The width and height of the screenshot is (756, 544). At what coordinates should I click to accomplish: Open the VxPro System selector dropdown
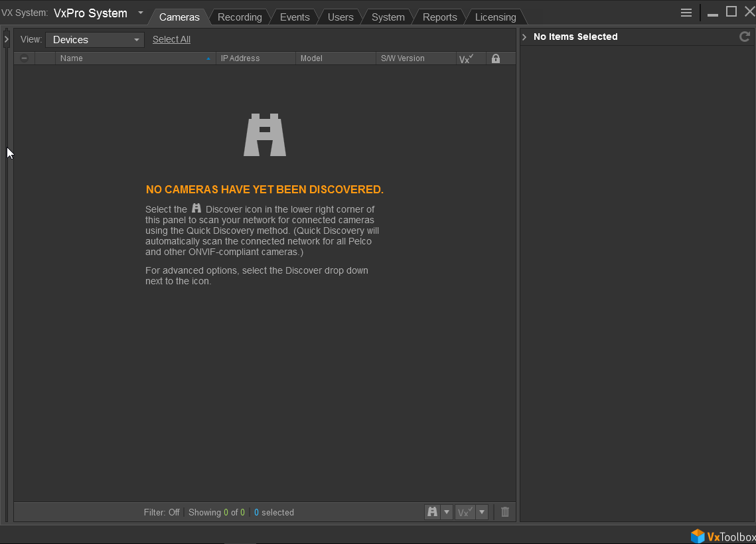(141, 13)
